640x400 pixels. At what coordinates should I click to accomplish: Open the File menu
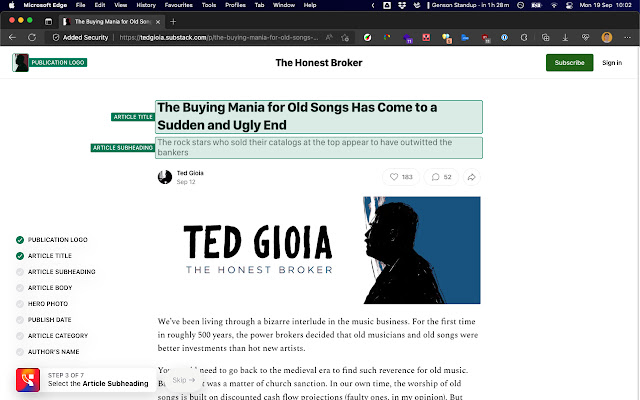coord(80,5)
